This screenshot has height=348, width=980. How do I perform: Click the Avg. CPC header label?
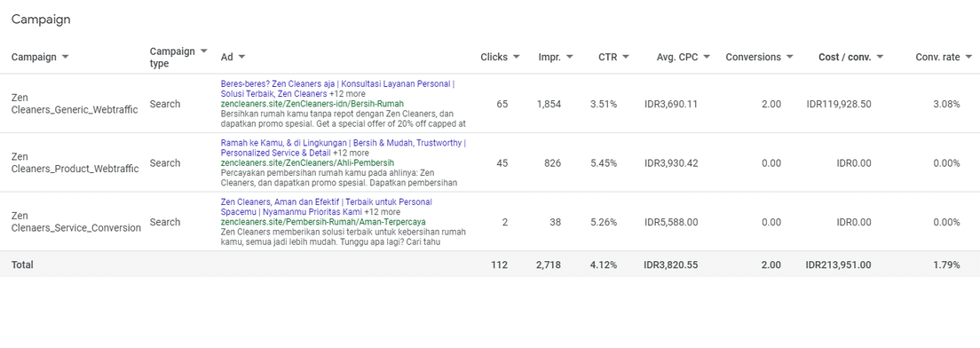point(677,57)
